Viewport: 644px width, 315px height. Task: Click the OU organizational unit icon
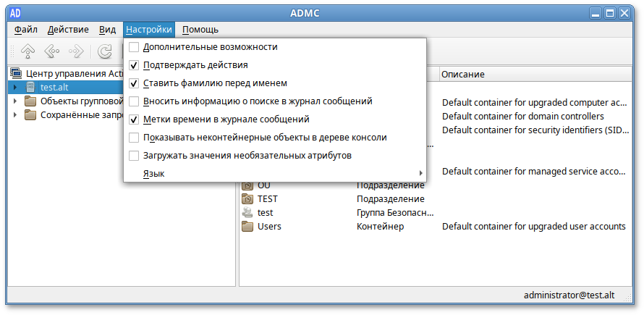click(247, 185)
